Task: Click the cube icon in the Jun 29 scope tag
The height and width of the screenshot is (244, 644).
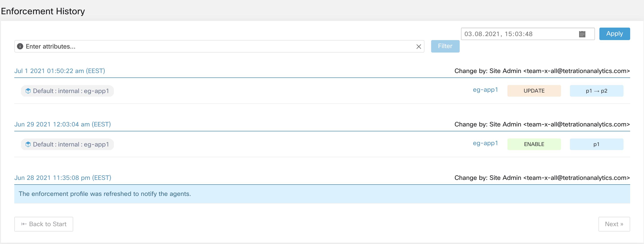Action: tap(28, 144)
